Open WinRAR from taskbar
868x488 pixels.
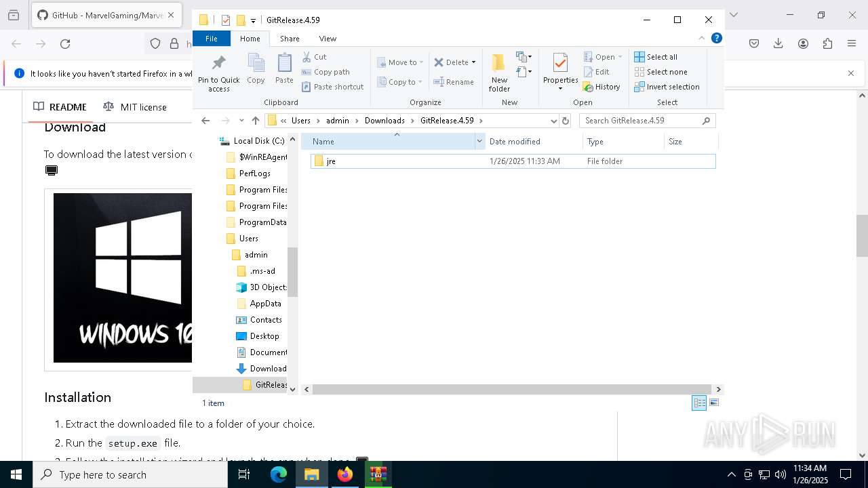tap(378, 474)
